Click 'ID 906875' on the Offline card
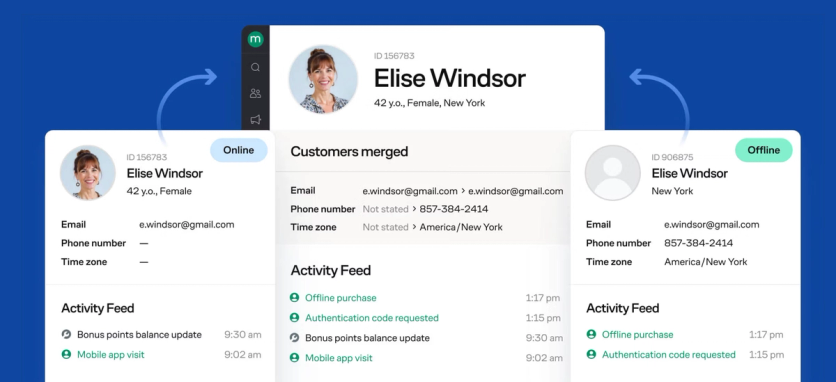The image size is (836, 382). point(672,157)
